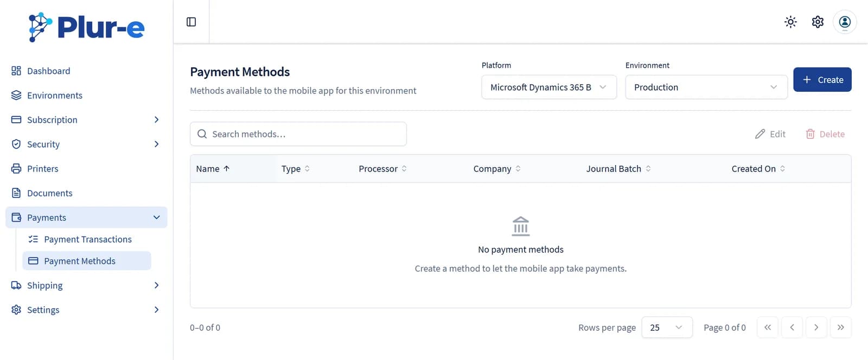Click the 'Page 0 of 0' text
Image resolution: width=868 pixels, height=360 pixels.
[725, 327]
